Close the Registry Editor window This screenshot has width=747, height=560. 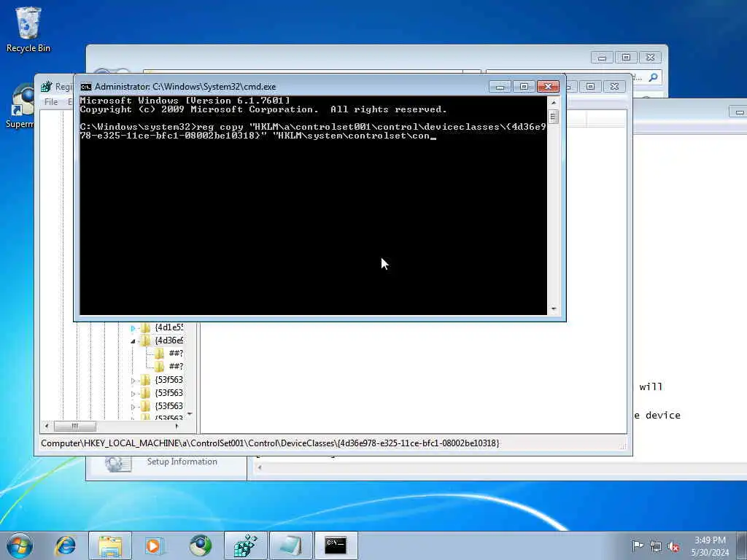pos(614,87)
